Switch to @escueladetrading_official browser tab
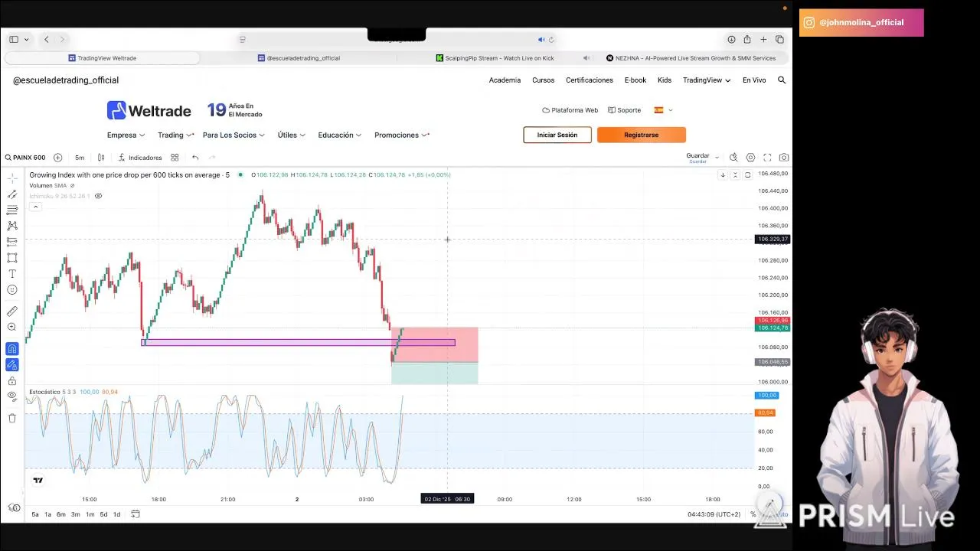Screen dimensions: 980x551 (x=299, y=58)
